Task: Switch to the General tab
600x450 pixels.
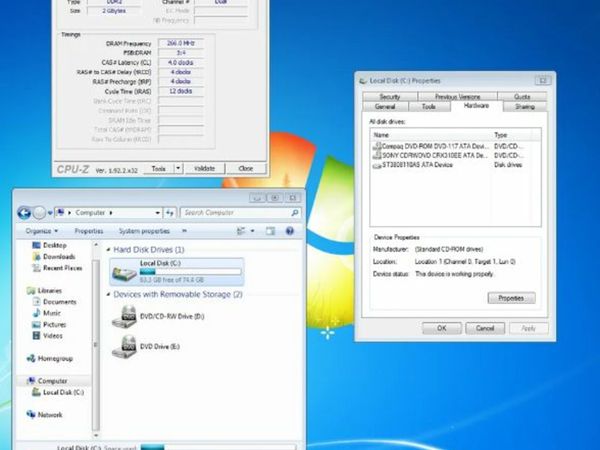Action: [x=385, y=107]
